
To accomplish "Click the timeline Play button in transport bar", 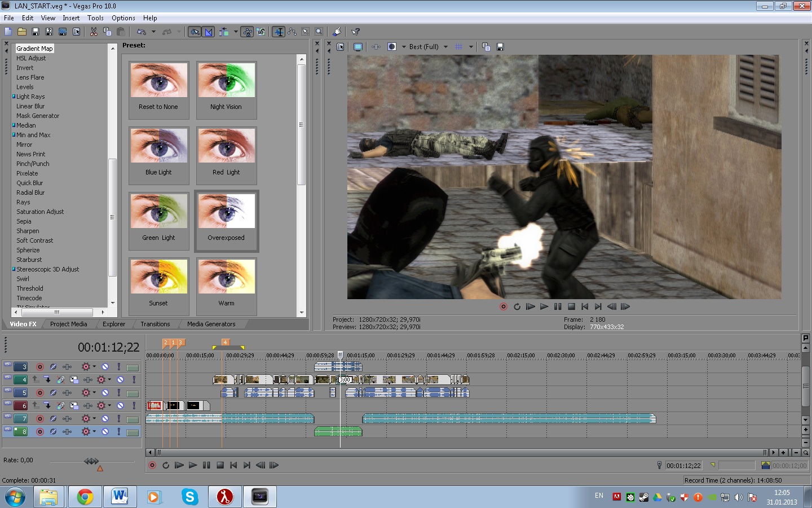I will click(x=193, y=465).
